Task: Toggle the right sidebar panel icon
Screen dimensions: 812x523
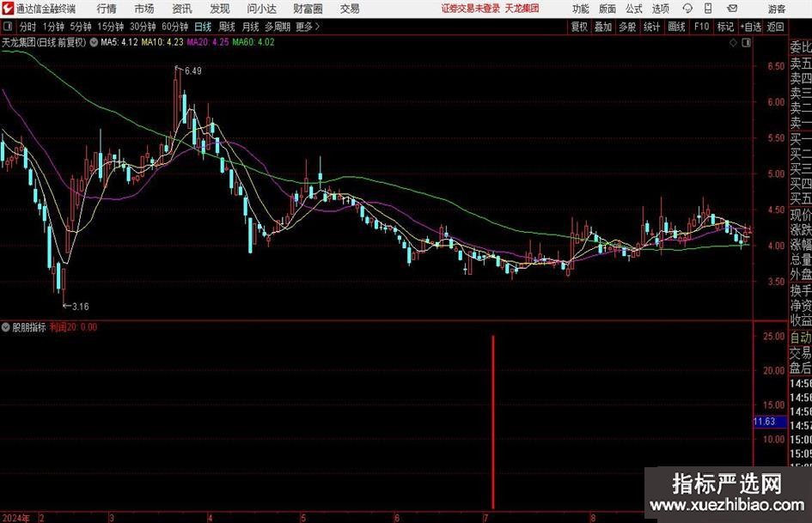Action: click(746, 43)
